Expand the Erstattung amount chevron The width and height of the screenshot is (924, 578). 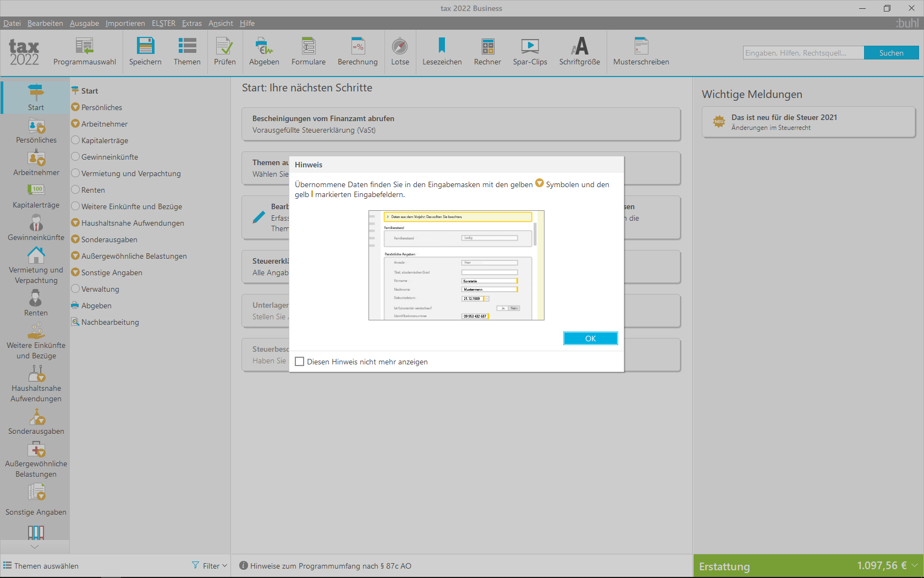(x=914, y=565)
